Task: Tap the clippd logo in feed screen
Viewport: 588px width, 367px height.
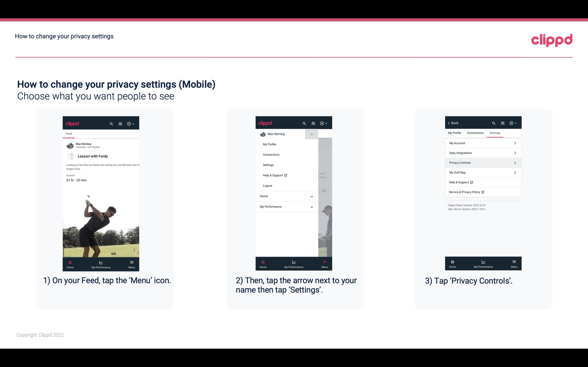Action: 72,123
